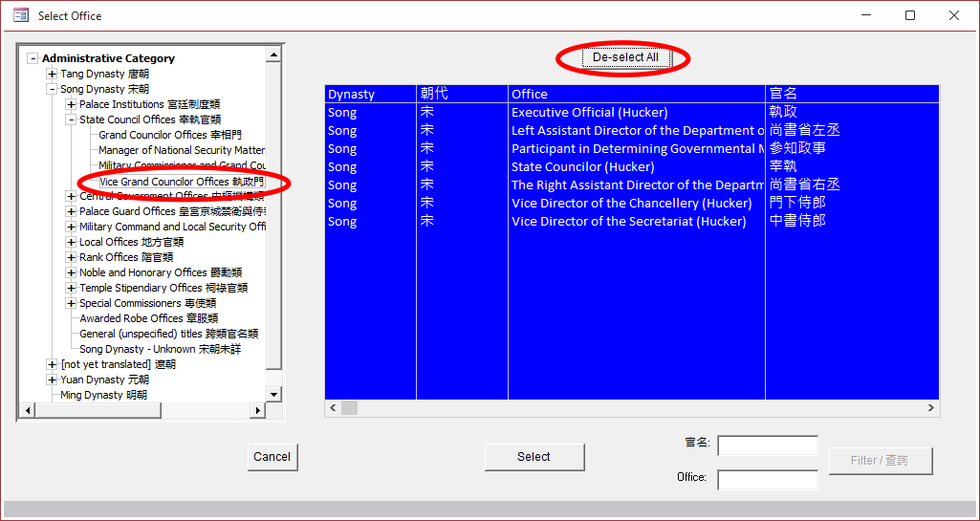The width and height of the screenshot is (980, 521).
Task: Expand the Yuan Dynasty node
Action: point(53,380)
